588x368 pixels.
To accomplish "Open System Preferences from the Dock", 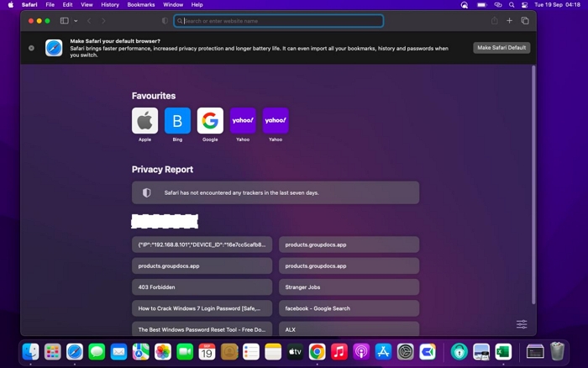I will click(x=406, y=352).
